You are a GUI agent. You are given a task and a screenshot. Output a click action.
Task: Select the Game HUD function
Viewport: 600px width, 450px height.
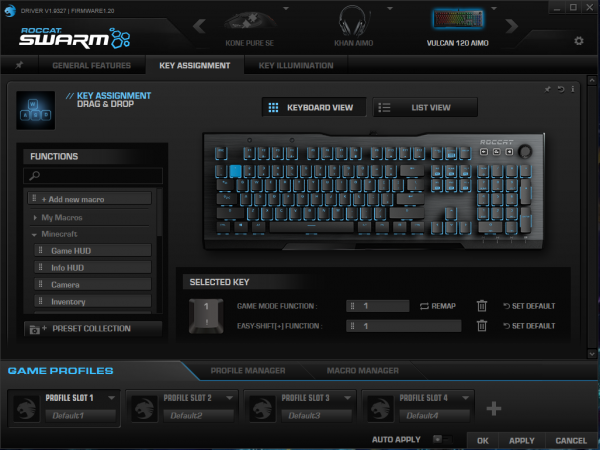tap(93, 251)
